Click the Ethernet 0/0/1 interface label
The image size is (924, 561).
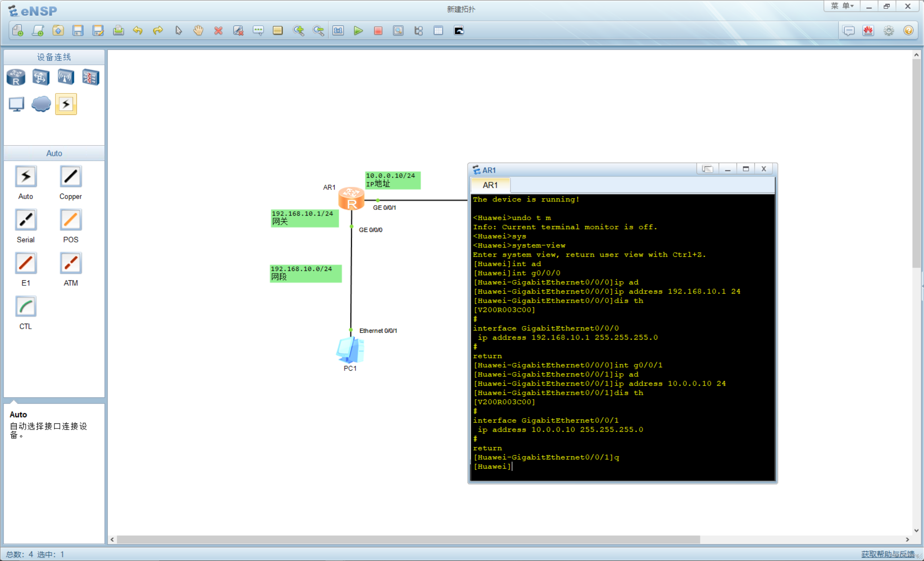tap(378, 331)
